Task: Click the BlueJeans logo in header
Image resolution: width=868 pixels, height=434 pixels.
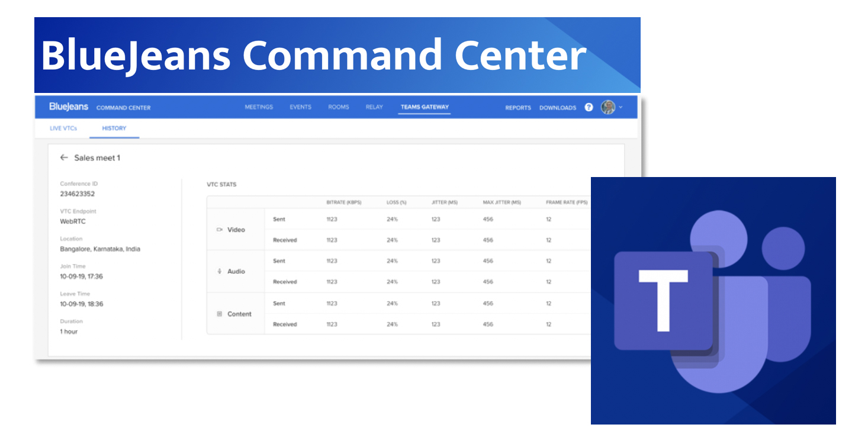Action: (x=69, y=107)
